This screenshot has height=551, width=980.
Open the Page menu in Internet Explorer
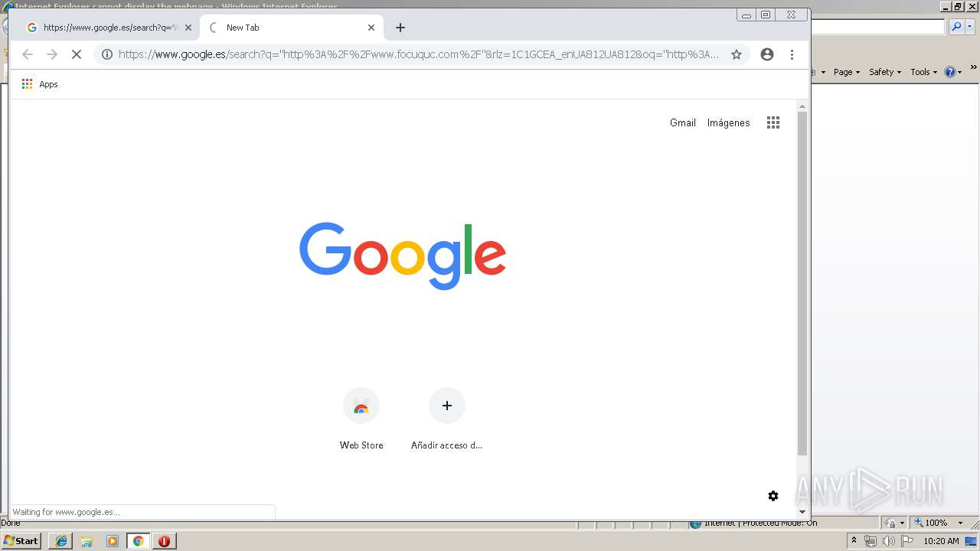pos(847,72)
